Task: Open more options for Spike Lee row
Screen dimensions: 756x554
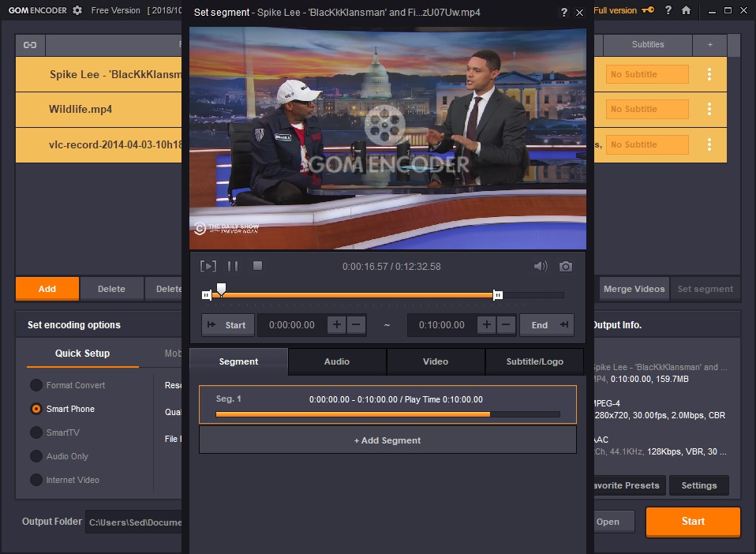Action: [709, 74]
